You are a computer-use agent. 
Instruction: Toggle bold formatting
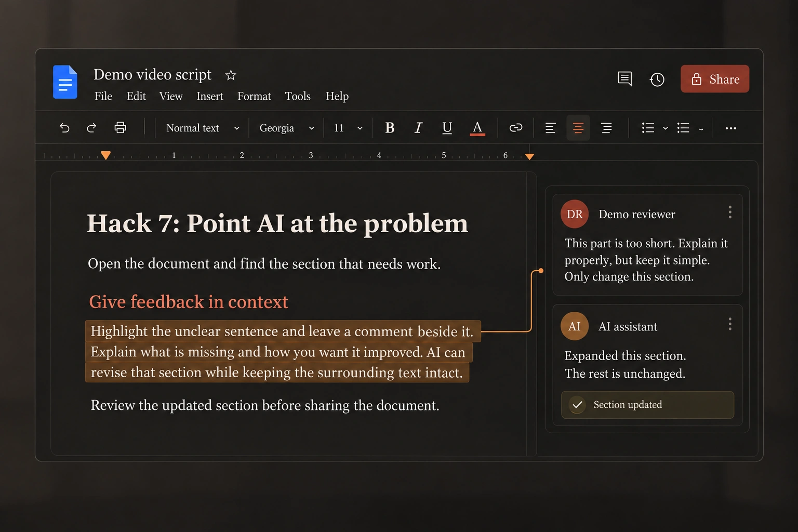coord(390,128)
